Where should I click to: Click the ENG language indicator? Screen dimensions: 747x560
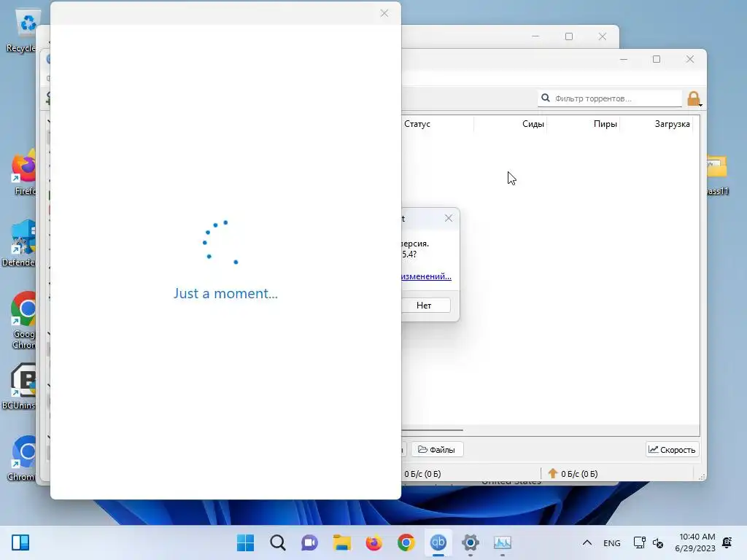612,542
